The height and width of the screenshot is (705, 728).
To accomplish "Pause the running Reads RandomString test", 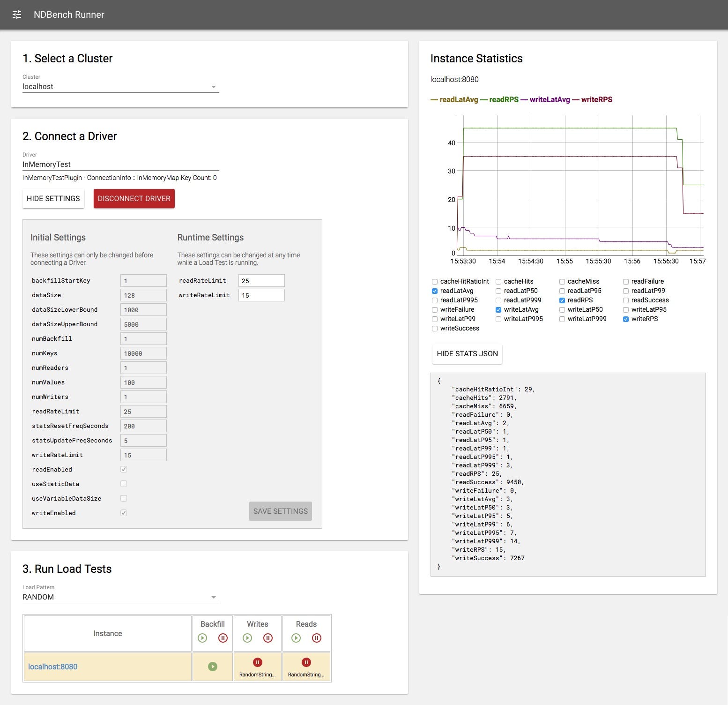I will pos(306,662).
